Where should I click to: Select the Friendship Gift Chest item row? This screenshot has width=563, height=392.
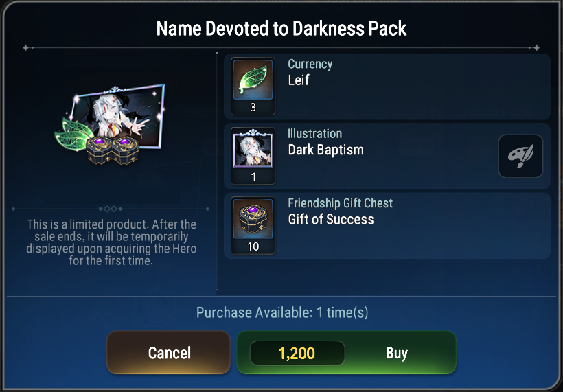[387, 226]
